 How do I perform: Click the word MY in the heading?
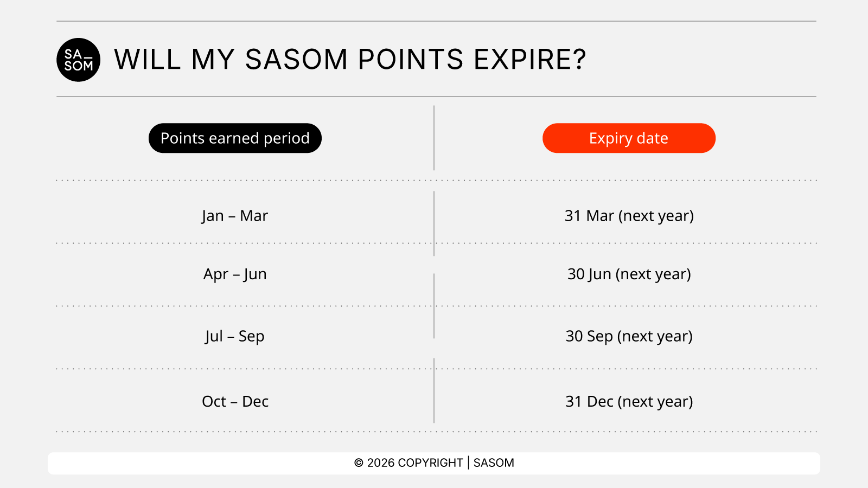tap(212, 60)
